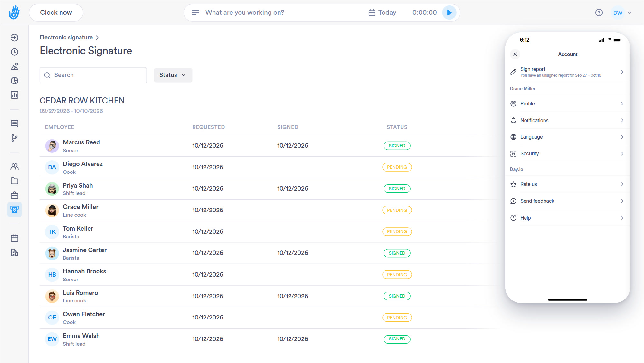Open the pie chart sidebar icon
Image resolution: width=644 pixels, height=363 pixels.
(14, 81)
